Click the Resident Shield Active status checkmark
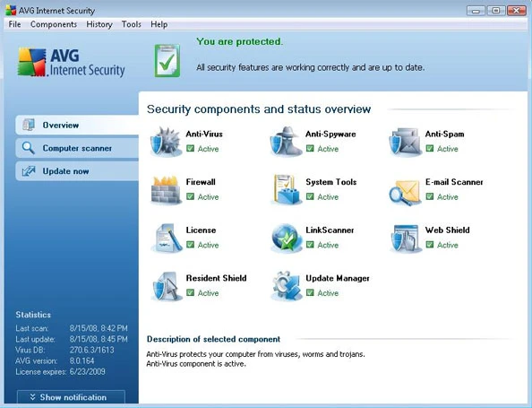Image resolution: width=532 pixels, height=408 pixels. [191, 292]
